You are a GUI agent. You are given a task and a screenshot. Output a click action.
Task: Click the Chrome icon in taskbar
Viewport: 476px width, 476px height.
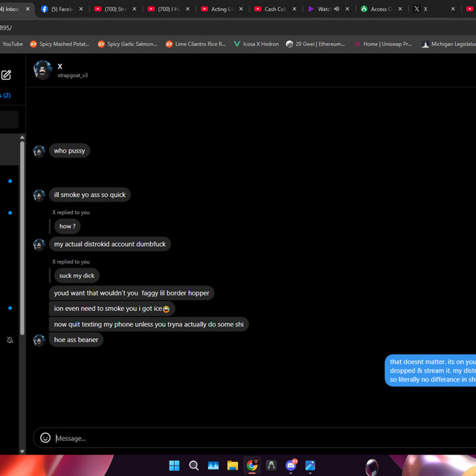click(252, 466)
